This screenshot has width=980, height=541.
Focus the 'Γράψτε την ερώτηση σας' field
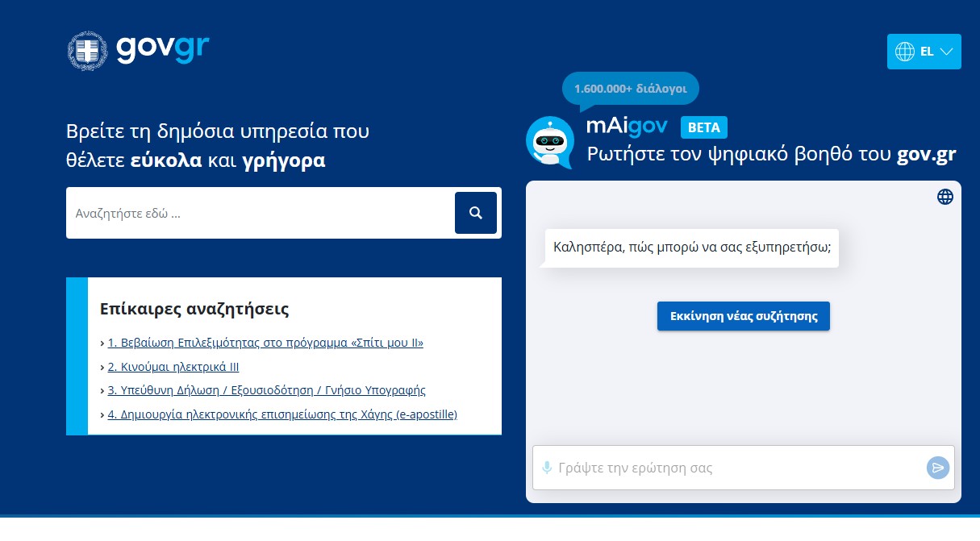(740, 468)
